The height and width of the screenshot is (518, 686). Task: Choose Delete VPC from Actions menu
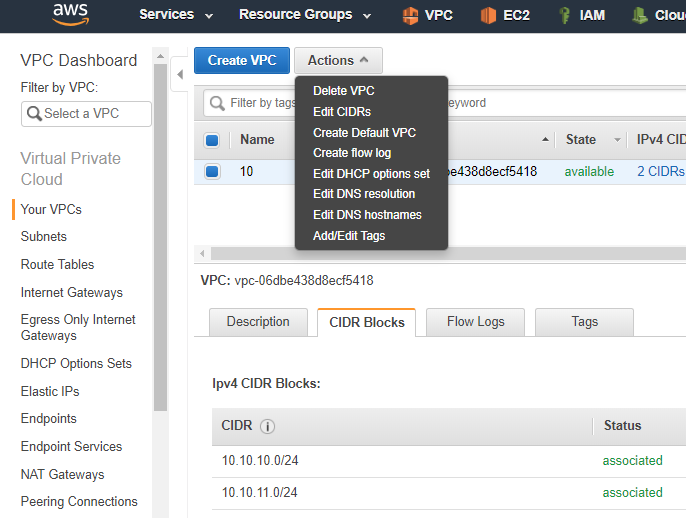click(343, 91)
